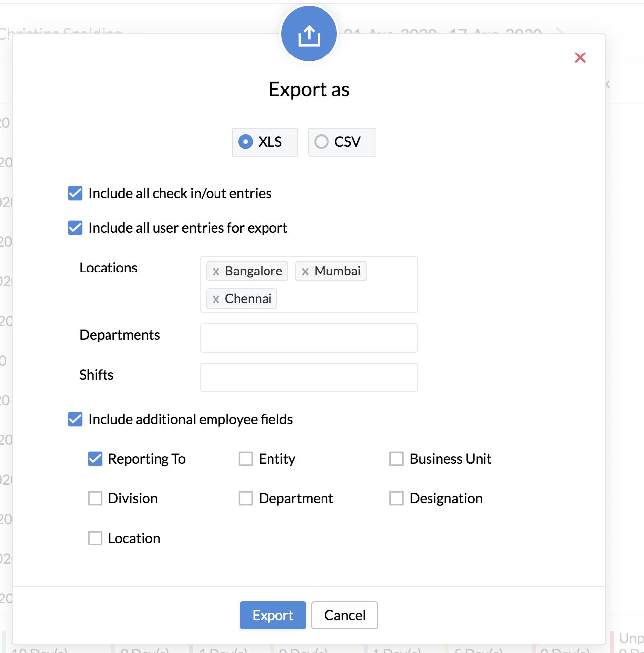Open the Departments selection field
The width and height of the screenshot is (644, 653).
coord(309,338)
